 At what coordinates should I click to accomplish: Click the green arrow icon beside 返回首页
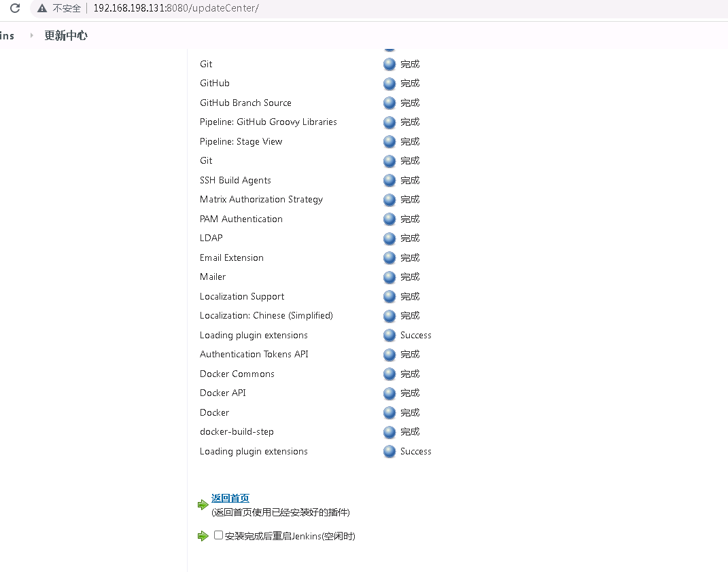203,505
